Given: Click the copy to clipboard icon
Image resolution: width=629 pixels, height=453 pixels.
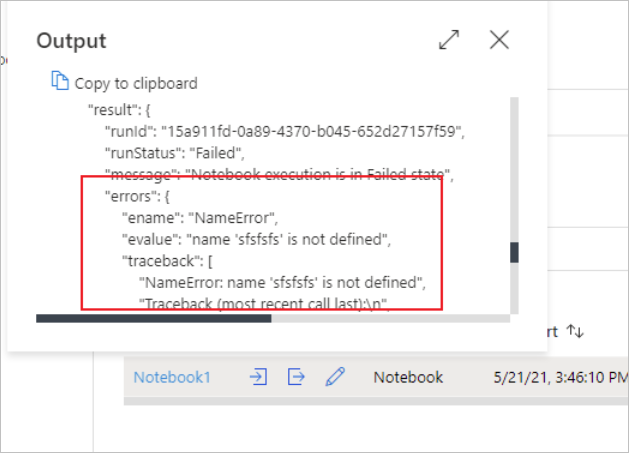Looking at the screenshot, I should click(60, 81).
